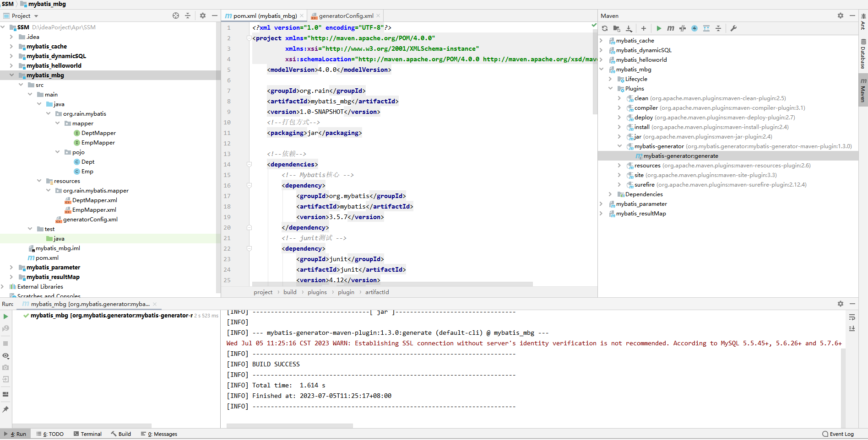Open Maven panel gear options
This screenshot has height=440, width=868.
coord(841,16)
